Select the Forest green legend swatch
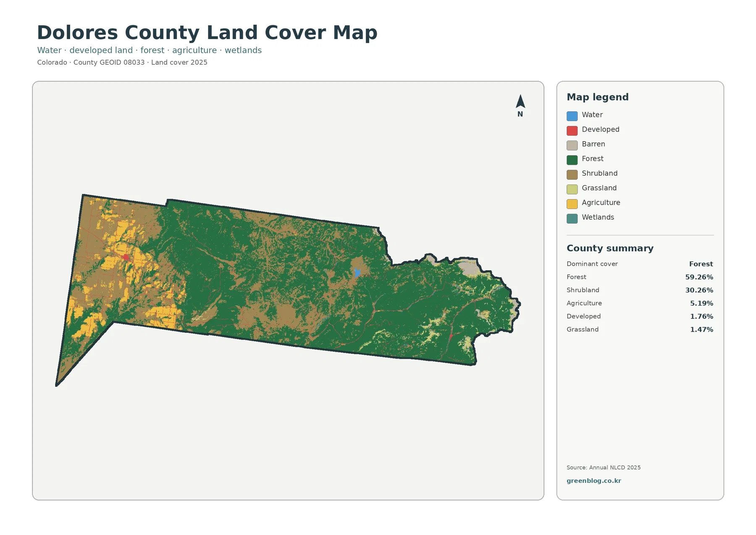Viewport: 756px width, 535px height. (572, 160)
